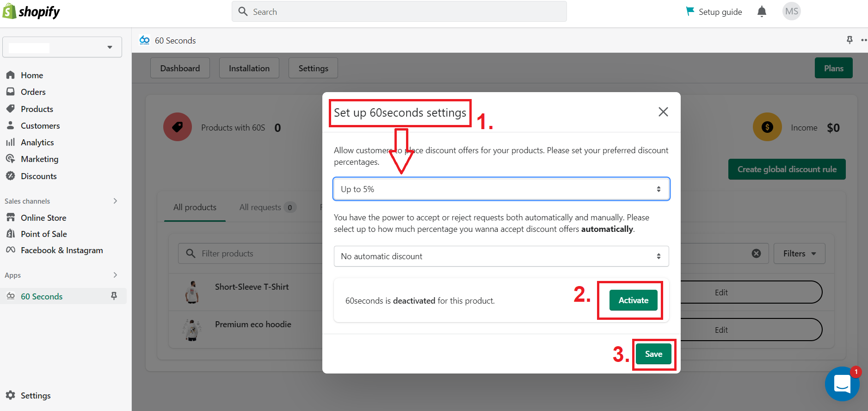Screen dimensions: 868x411
Task: Clear the filter with the X icon
Action: (756, 253)
